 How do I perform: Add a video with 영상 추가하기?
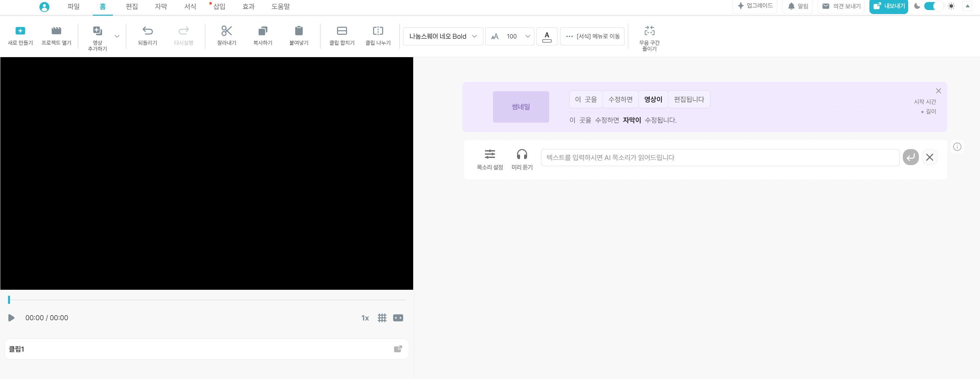(x=98, y=38)
